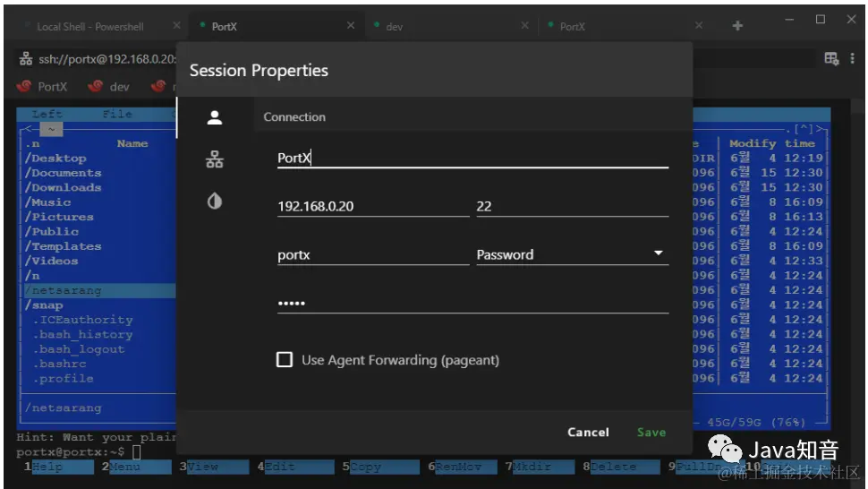Select the /Videos directory row
Screen dimensions: 868x489
(99, 261)
